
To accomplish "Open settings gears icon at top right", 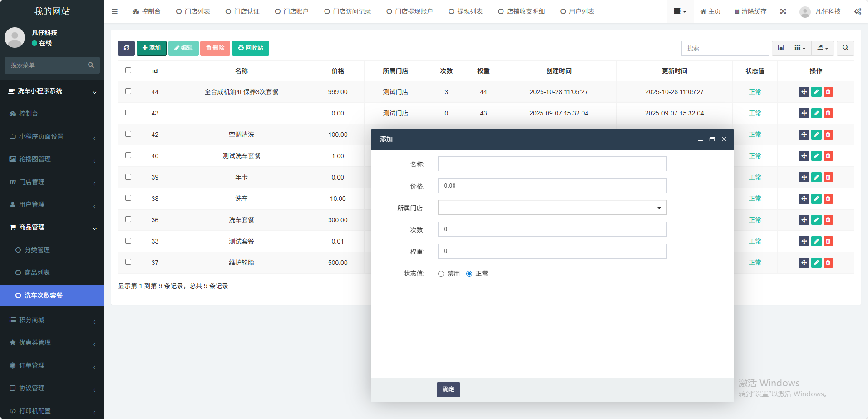I will (x=858, y=11).
